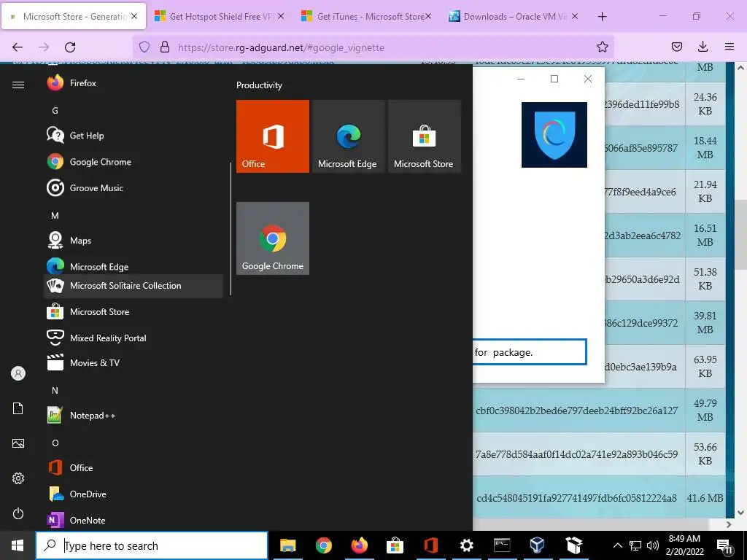Save page to Pocket

(x=676, y=47)
